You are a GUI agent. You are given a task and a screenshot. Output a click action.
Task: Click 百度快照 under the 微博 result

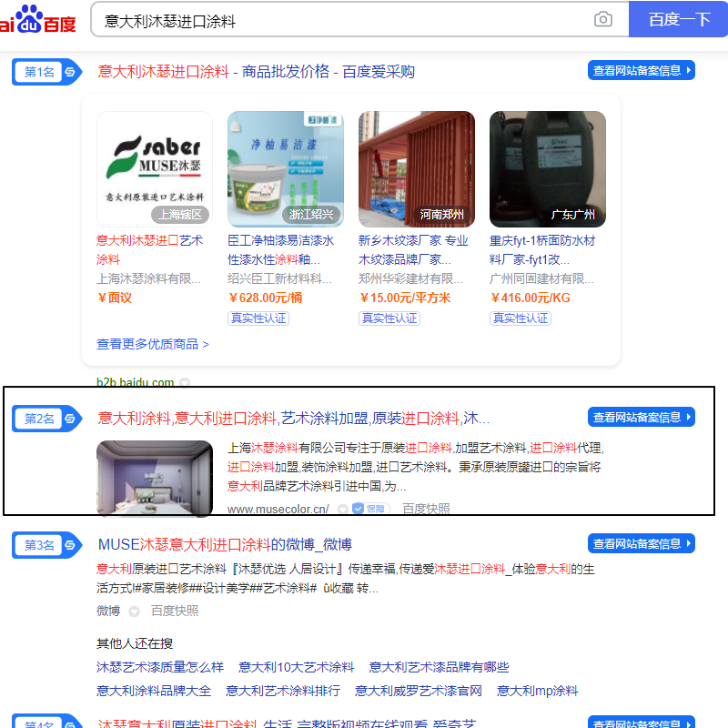pyautogui.click(x=175, y=611)
